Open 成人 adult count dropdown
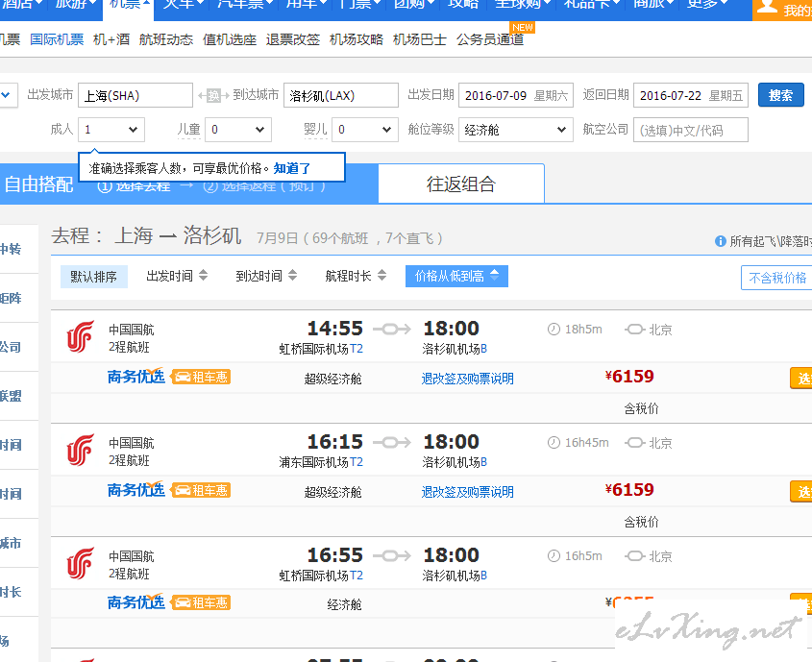Viewport: 812px width, 662px height. pos(111,130)
